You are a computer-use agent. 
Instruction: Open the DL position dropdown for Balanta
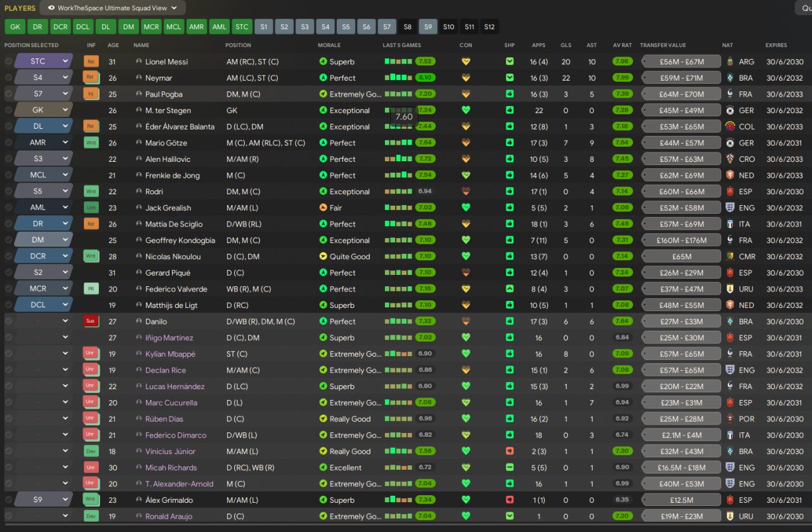(43, 126)
